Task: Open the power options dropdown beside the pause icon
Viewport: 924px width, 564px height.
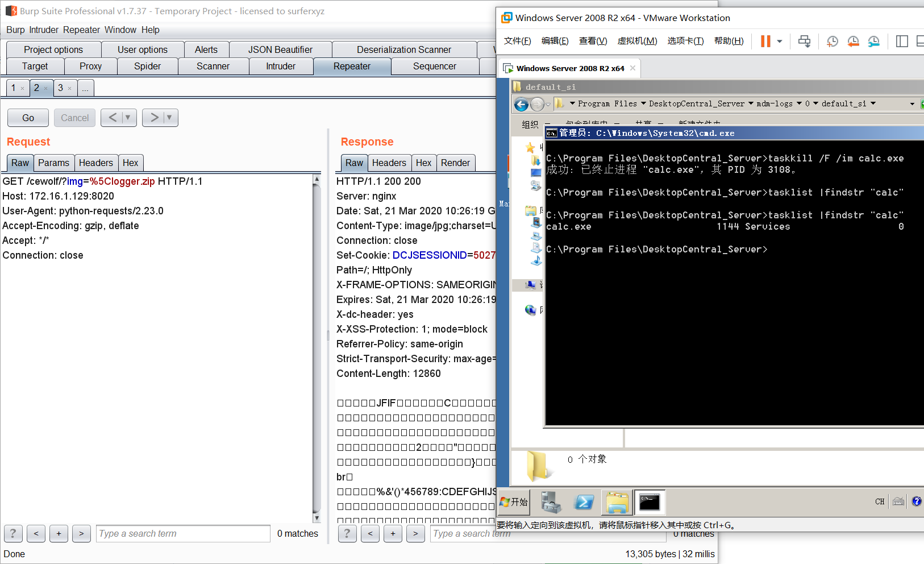Action: point(780,42)
